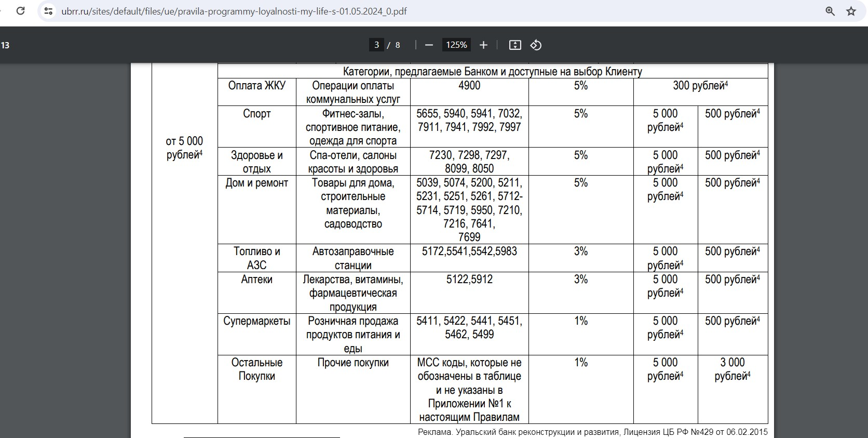
Task: Click MCC codes '5172,5541,5542,5983'
Action: [x=469, y=258]
